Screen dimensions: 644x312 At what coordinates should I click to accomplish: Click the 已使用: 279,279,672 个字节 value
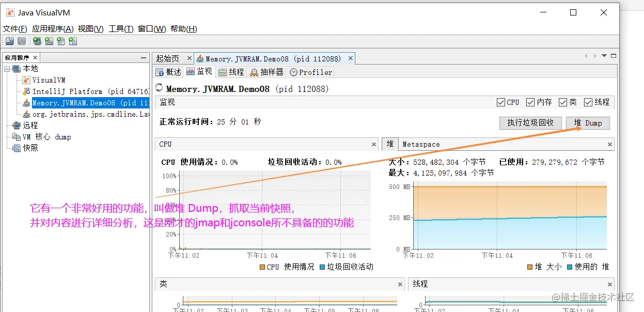point(552,162)
